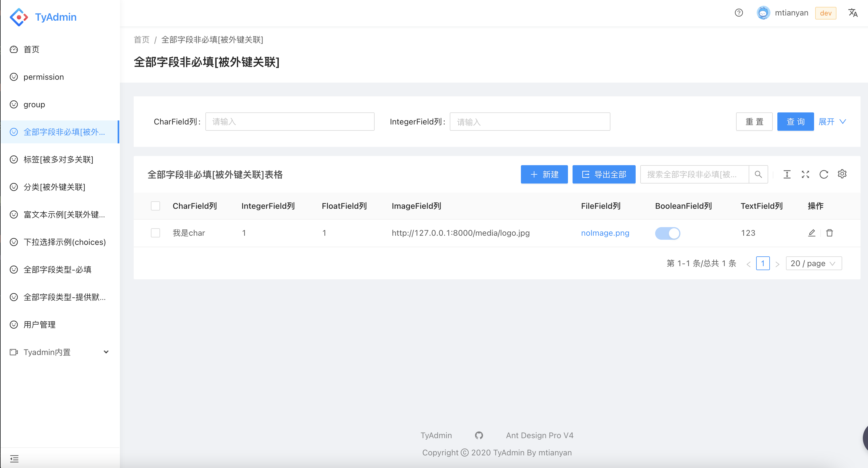The width and height of the screenshot is (868, 468).
Task: Enter fullscreen with the expand icon
Action: point(805,174)
